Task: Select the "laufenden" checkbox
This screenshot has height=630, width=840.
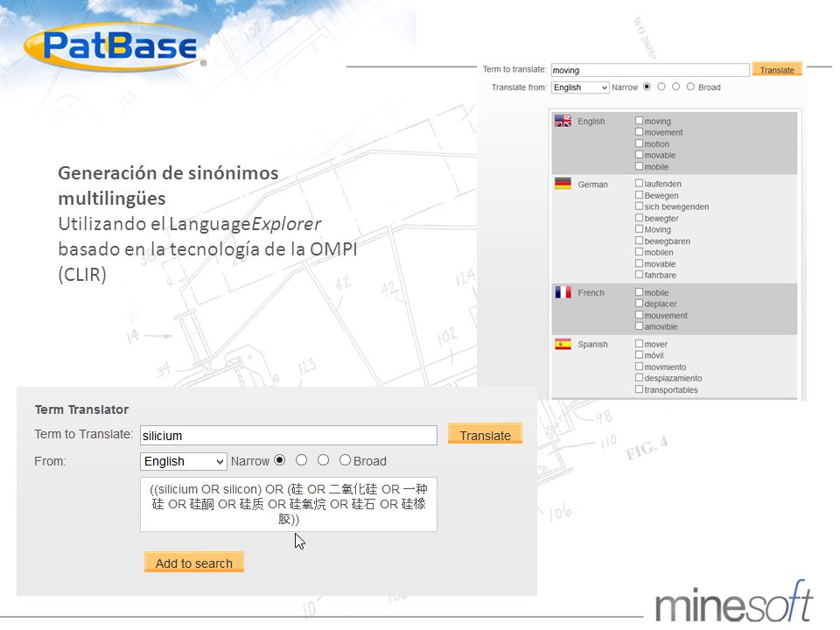Action: 639,183
